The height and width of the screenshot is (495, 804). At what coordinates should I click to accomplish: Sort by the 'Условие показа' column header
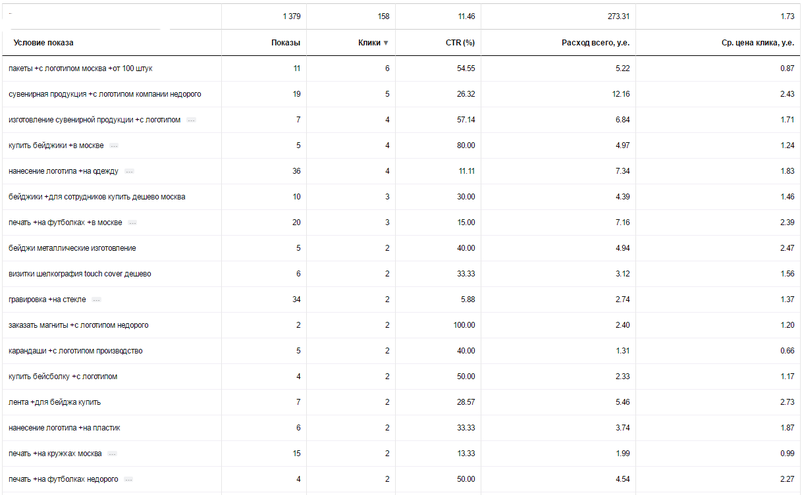coord(43,43)
